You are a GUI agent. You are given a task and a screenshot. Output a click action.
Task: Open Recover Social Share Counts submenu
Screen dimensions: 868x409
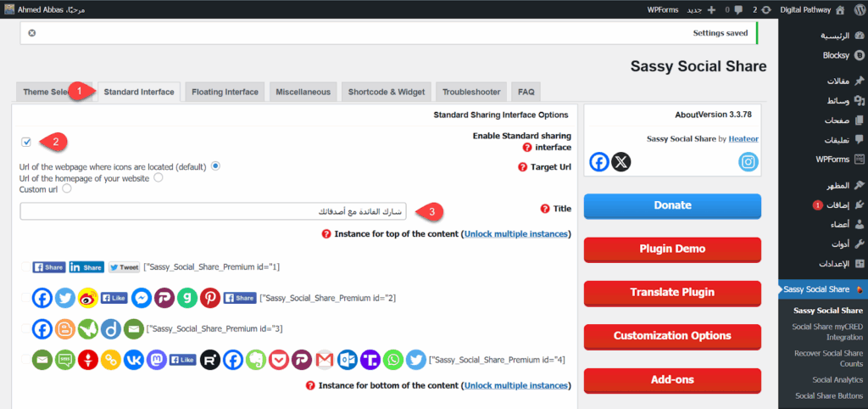click(x=828, y=359)
